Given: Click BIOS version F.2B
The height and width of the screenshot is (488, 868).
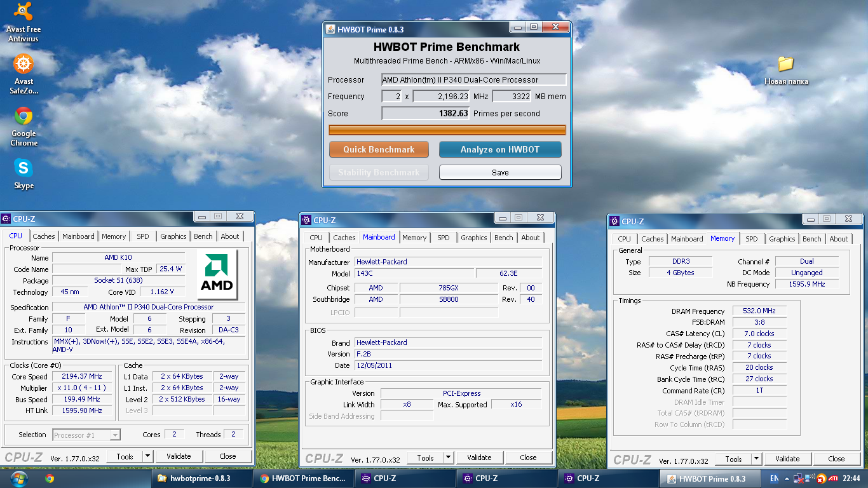Looking at the screenshot, I should click(448, 354).
